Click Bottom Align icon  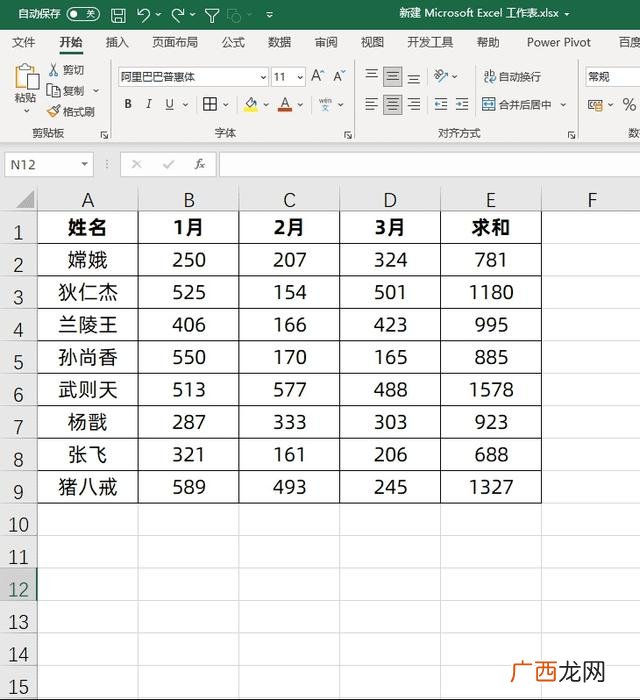point(414,77)
